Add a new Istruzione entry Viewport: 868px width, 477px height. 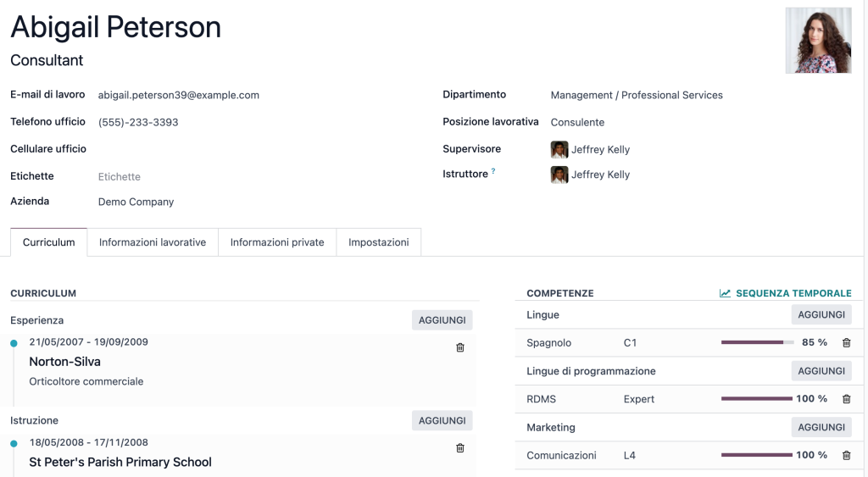click(442, 420)
